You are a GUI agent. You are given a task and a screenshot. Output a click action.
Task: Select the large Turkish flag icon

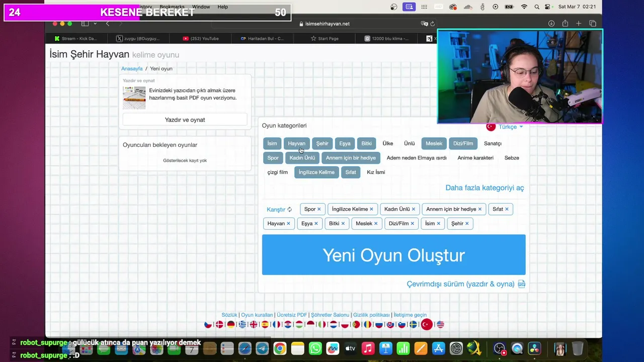tap(427, 324)
